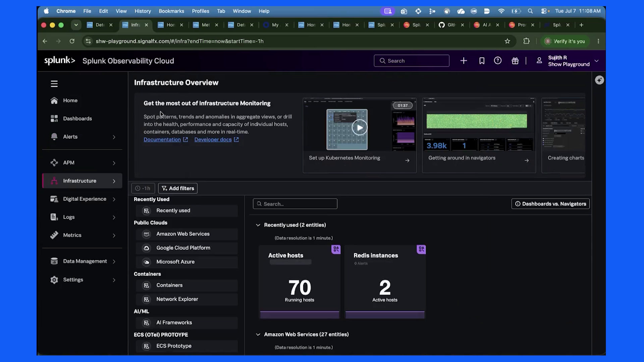Open the help question mark icon
The width and height of the screenshot is (644, 362).
[x=498, y=61]
